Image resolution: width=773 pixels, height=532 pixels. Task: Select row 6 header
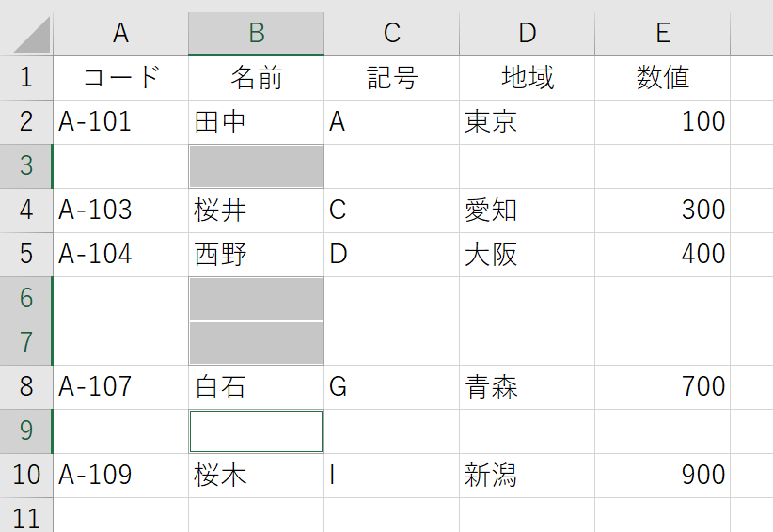[26, 299]
